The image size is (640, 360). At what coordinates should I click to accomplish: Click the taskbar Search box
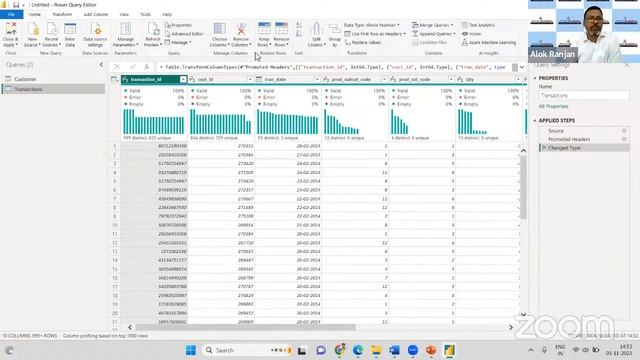(248, 350)
